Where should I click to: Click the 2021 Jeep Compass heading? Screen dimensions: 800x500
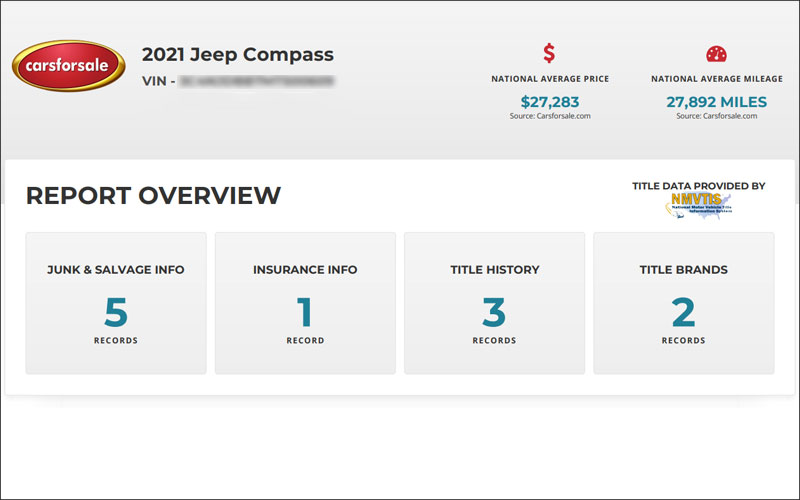click(238, 55)
